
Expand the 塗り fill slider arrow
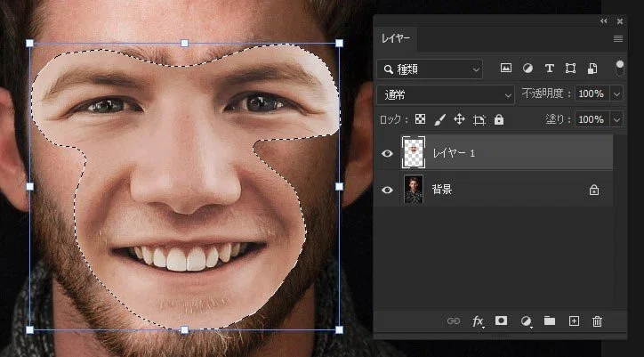617,119
